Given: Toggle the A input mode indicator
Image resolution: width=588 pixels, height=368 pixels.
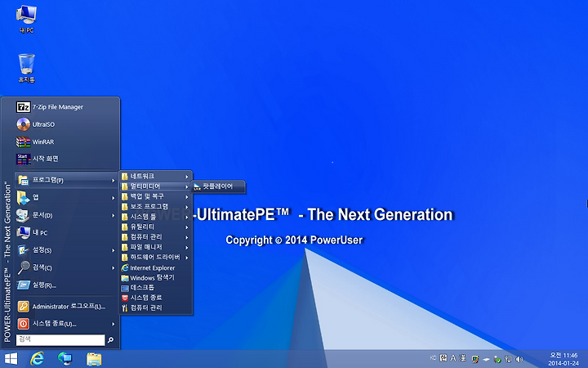Looking at the screenshot, I should [453, 358].
